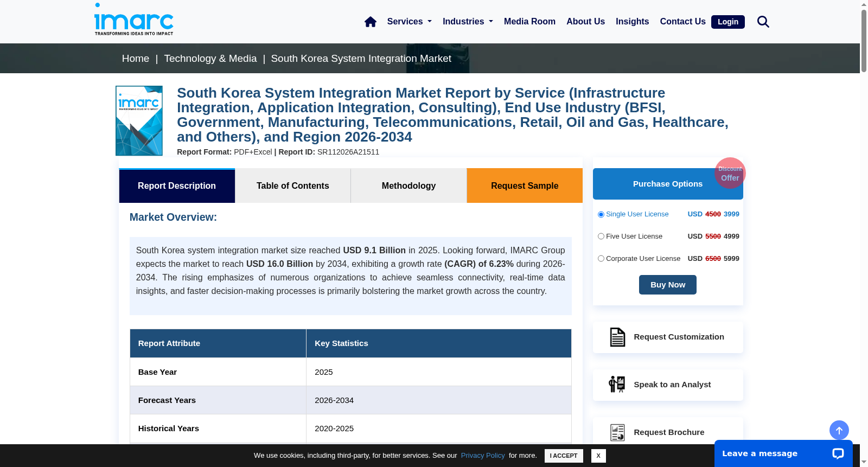
Task: Click the Speak to an Analyst presenter icon
Action: click(617, 385)
